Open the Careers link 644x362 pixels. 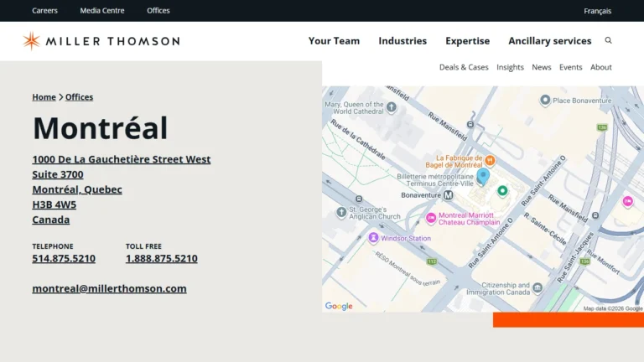[x=44, y=11]
